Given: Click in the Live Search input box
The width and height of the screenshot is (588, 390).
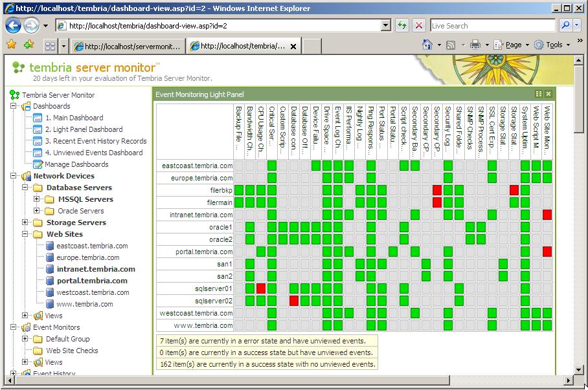Looking at the screenshot, I should (x=493, y=25).
